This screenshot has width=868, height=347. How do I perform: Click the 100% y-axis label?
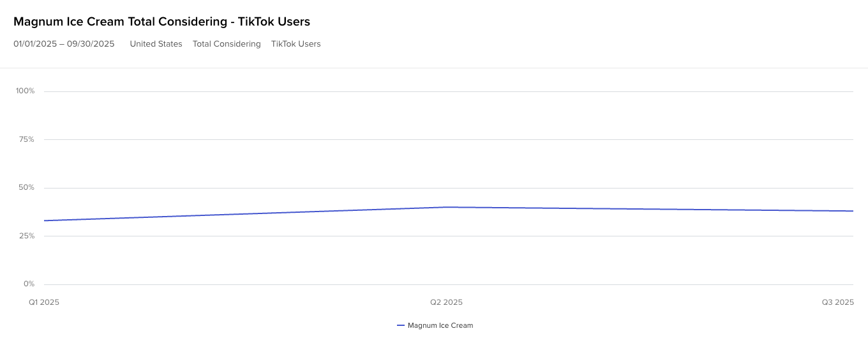coord(26,91)
